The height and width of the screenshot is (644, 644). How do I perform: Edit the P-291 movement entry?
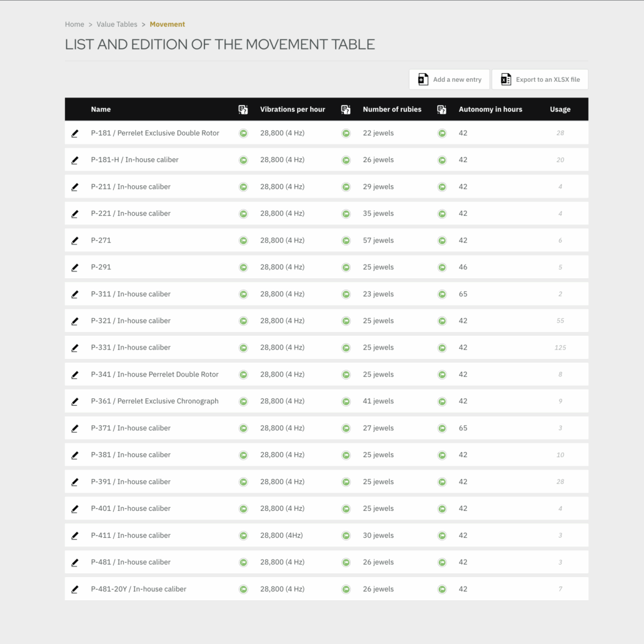coord(75,268)
